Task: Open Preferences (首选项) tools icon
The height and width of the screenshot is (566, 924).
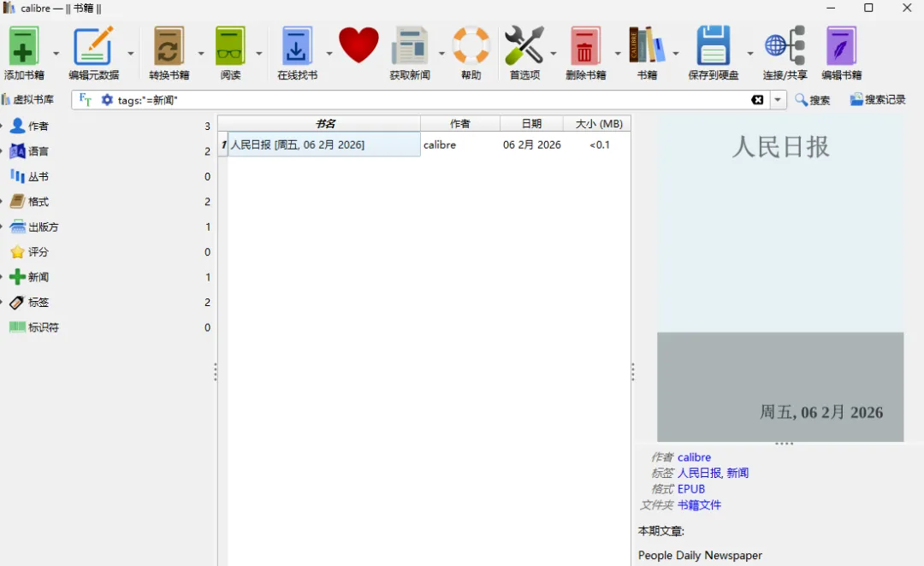Action: (x=524, y=45)
